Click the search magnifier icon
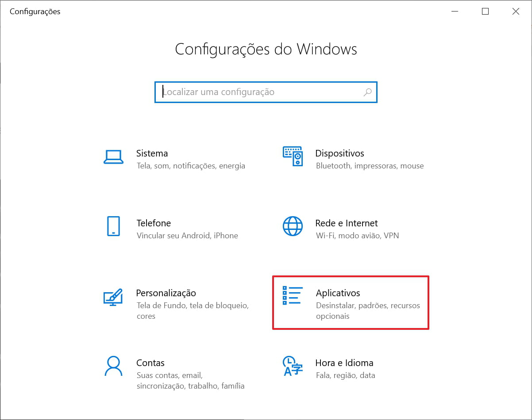This screenshot has width=532, height=420. pos(367,92)
